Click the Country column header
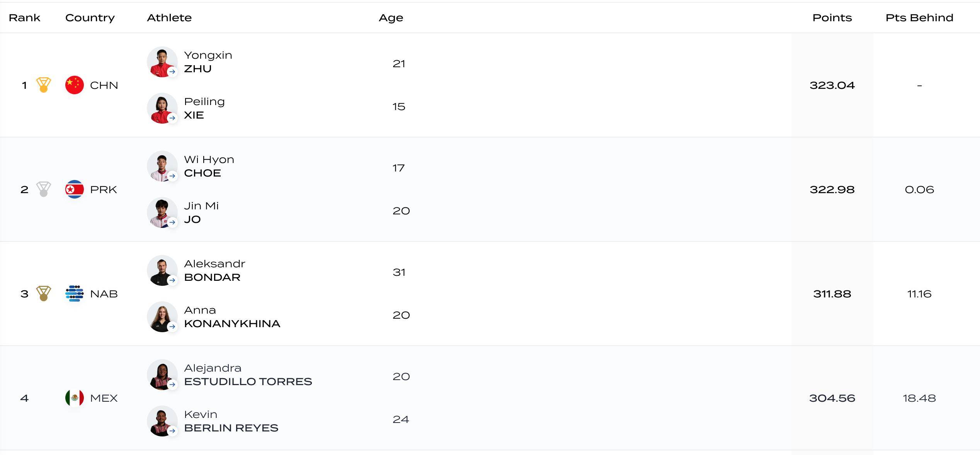This screenshot has width=980, height=455. tap(90, 18)
